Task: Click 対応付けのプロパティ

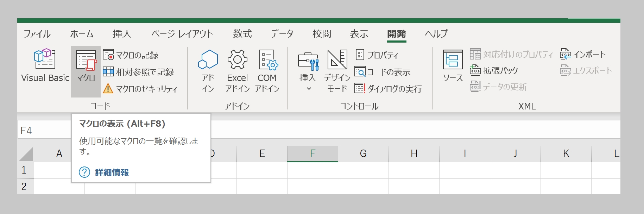Action: [x=511, y=54]
